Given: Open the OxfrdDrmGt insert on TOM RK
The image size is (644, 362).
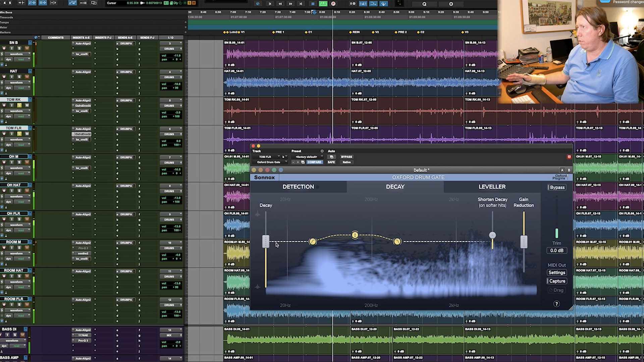Looking at the screenshot, I should 82,106.
